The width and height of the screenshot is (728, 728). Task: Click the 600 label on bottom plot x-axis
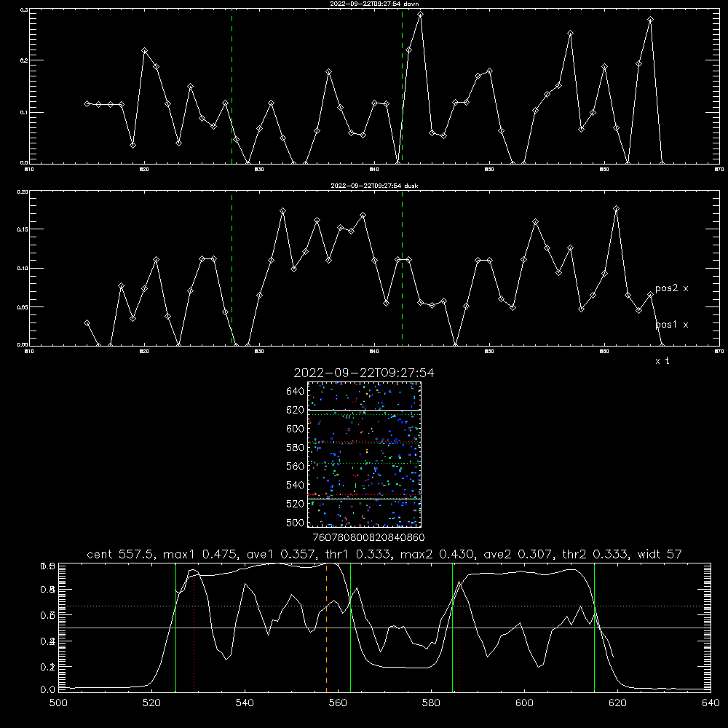click(x=524, y=703)
